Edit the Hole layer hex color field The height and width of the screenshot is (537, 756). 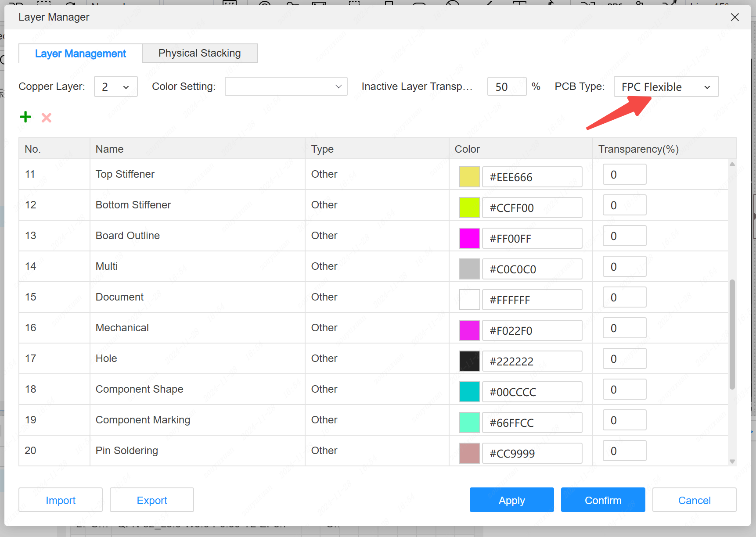click(x=532, y=362)
